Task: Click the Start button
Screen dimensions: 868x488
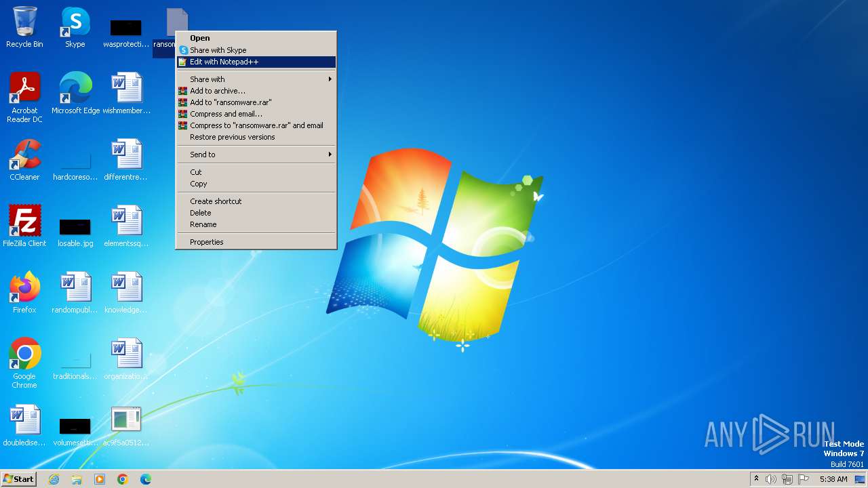Action: tap(19, 479)
